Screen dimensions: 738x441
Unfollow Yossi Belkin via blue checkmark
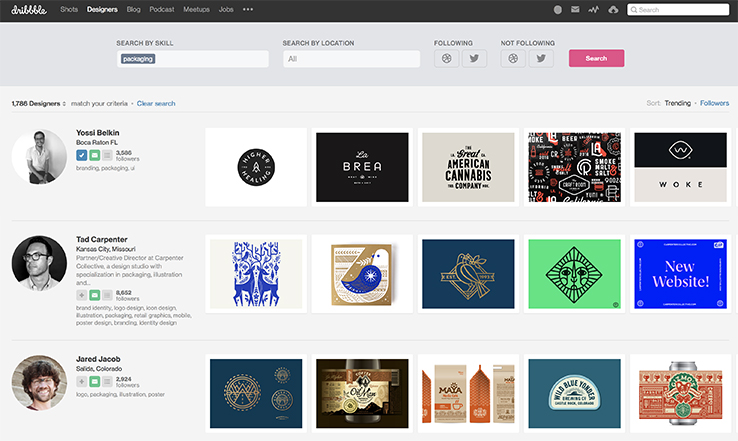coord(81,155)
